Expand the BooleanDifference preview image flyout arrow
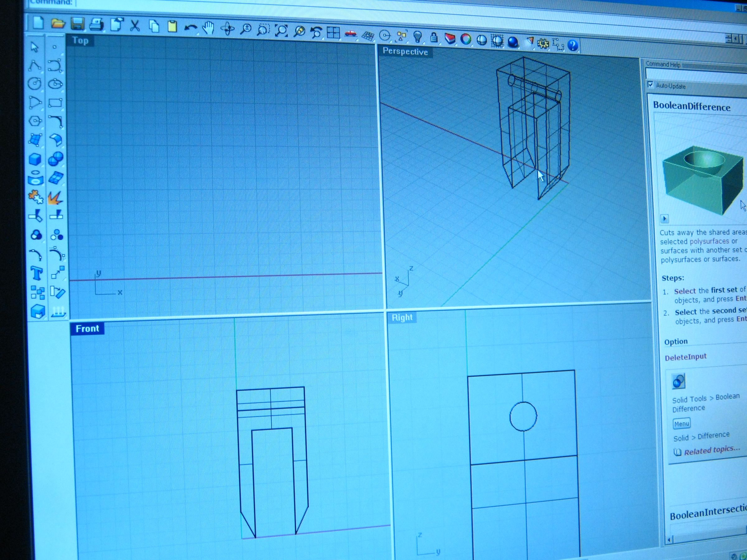 pyautogui.click(x=664, y=219)
